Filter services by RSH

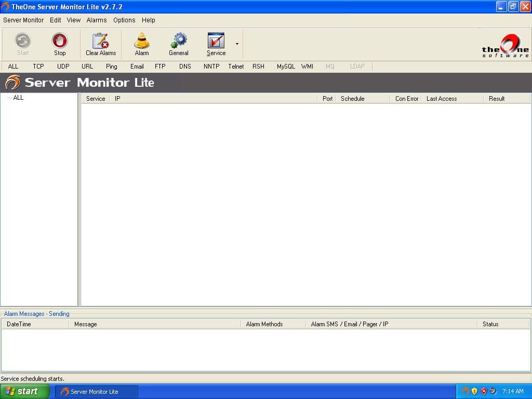coord(258,66)
